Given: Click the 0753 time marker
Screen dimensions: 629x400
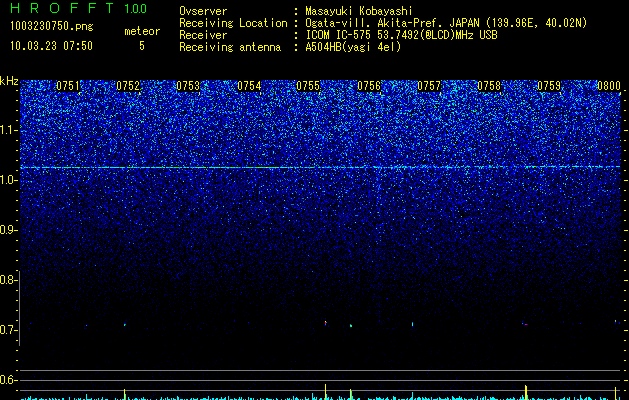Looking at the screenshot, I should (x=188, y=86).
